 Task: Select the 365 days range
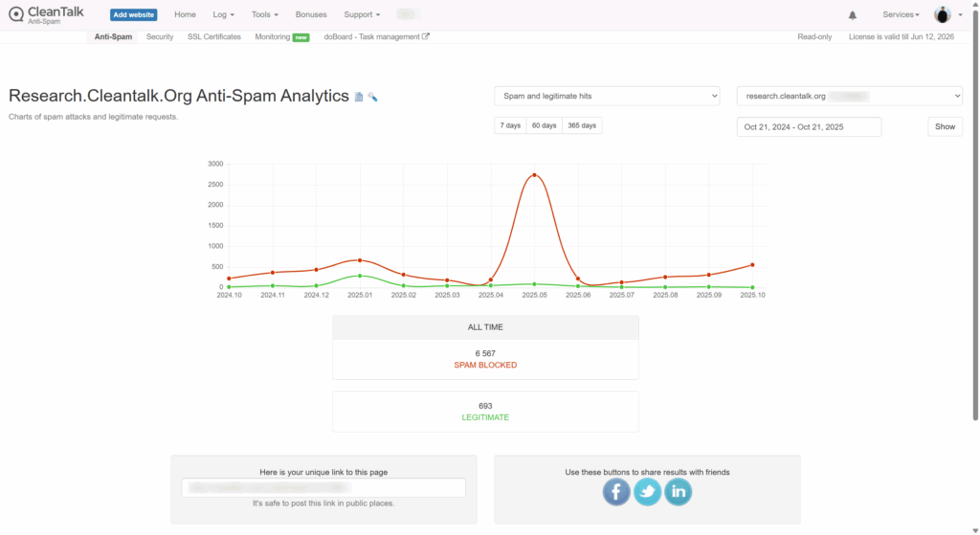[x=581, y=126]
